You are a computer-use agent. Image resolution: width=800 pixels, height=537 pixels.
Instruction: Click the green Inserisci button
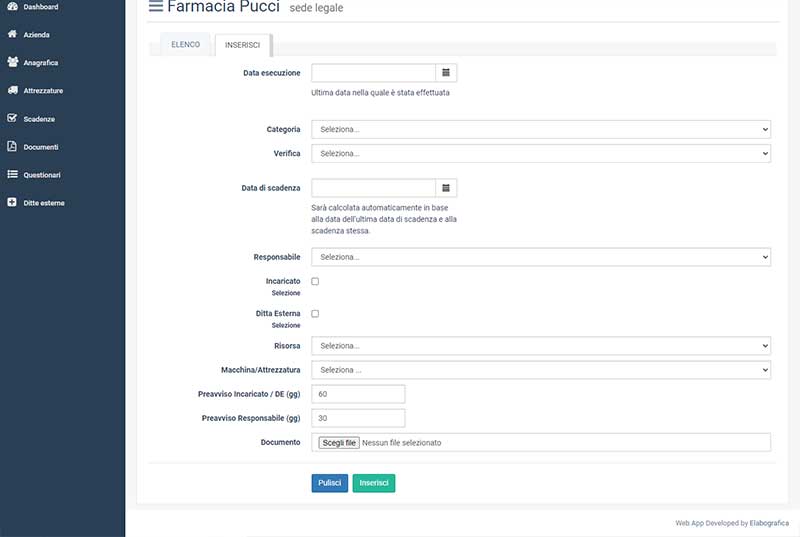(374, 483)
